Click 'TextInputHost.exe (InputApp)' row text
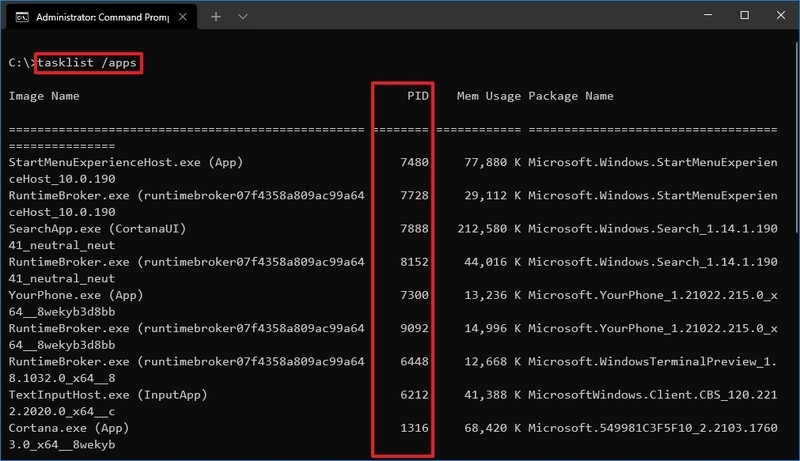 tap(108, 394)
